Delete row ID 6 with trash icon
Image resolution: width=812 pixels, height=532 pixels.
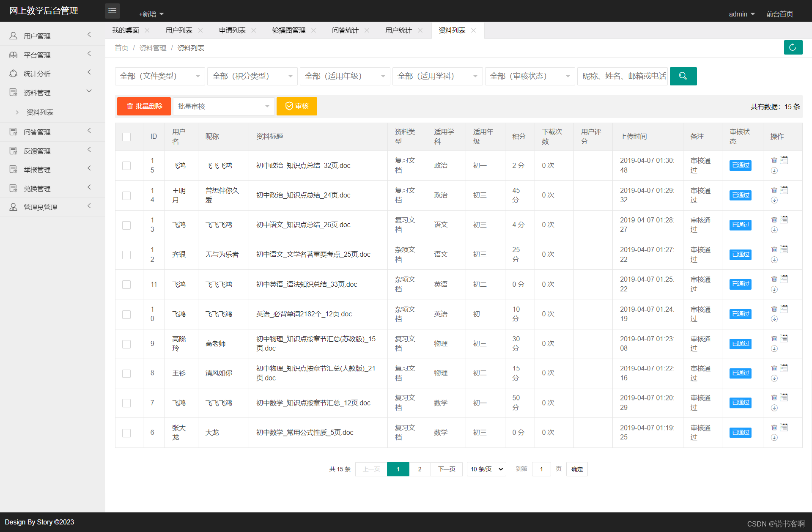(774, 428)
